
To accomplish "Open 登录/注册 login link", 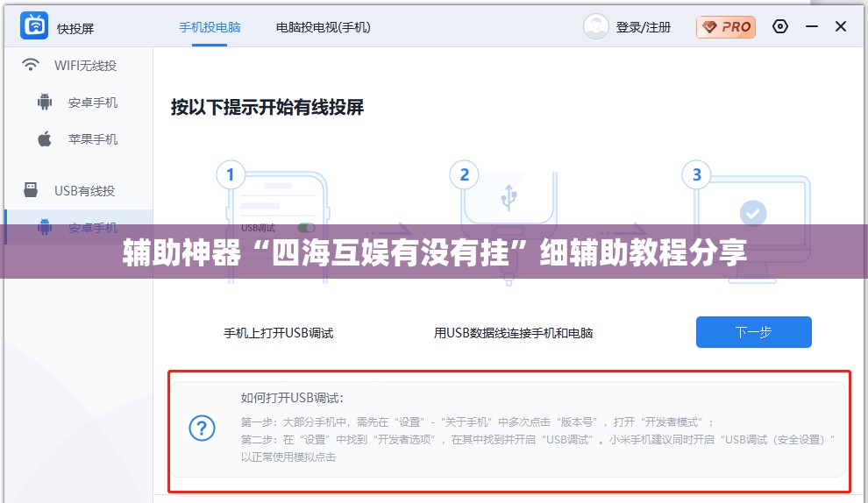I will point(644,27).
